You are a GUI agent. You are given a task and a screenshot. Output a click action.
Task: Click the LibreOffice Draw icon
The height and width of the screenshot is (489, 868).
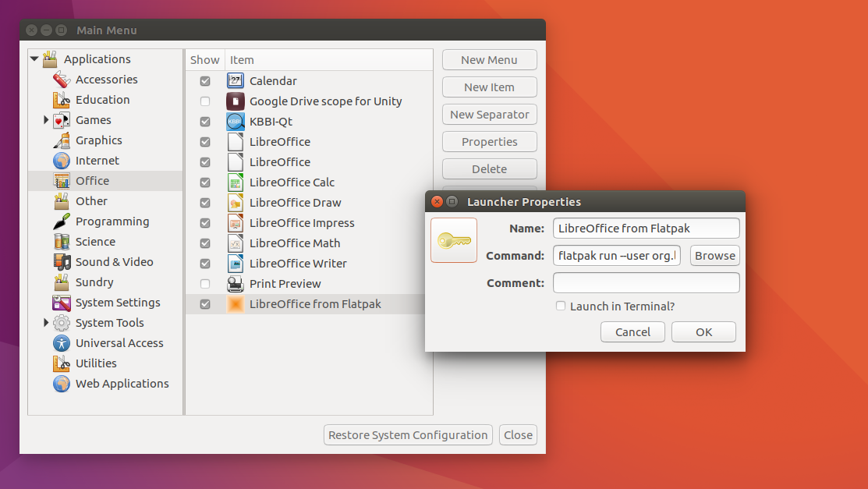(x=236, y=203)
